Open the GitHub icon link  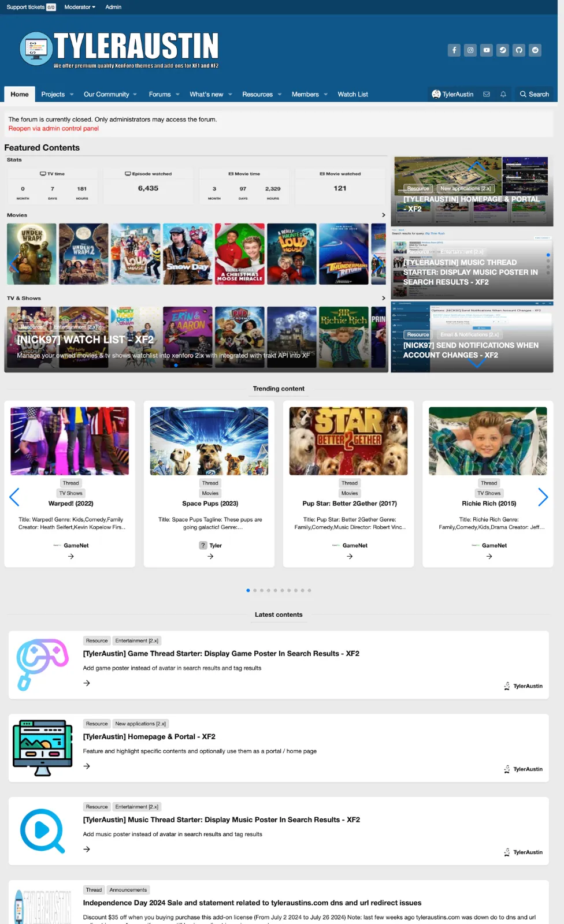click(519, 50)
